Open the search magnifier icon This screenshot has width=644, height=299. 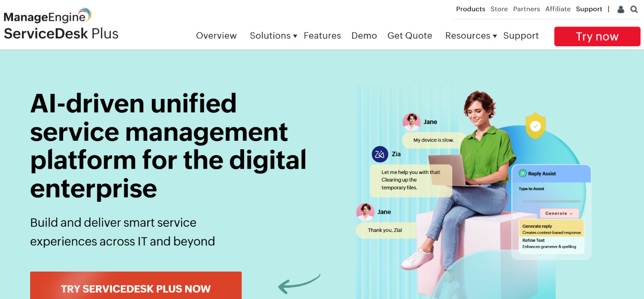tap(634, 9)
